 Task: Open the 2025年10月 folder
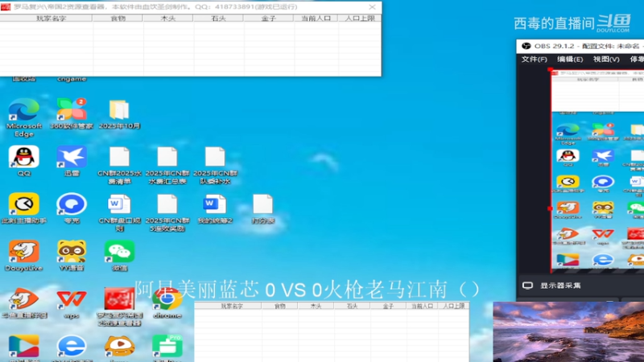(x=119, y=113)
